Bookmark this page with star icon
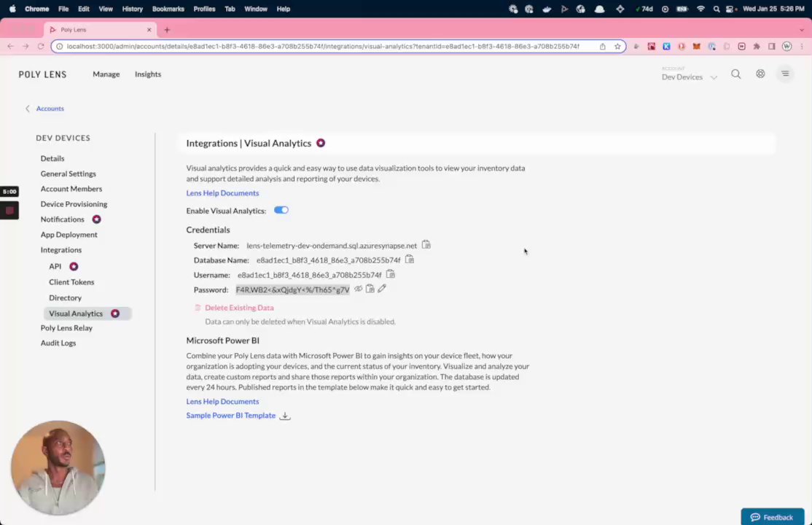The height and width of the screenshot is (525, 812). coord(617,46)
